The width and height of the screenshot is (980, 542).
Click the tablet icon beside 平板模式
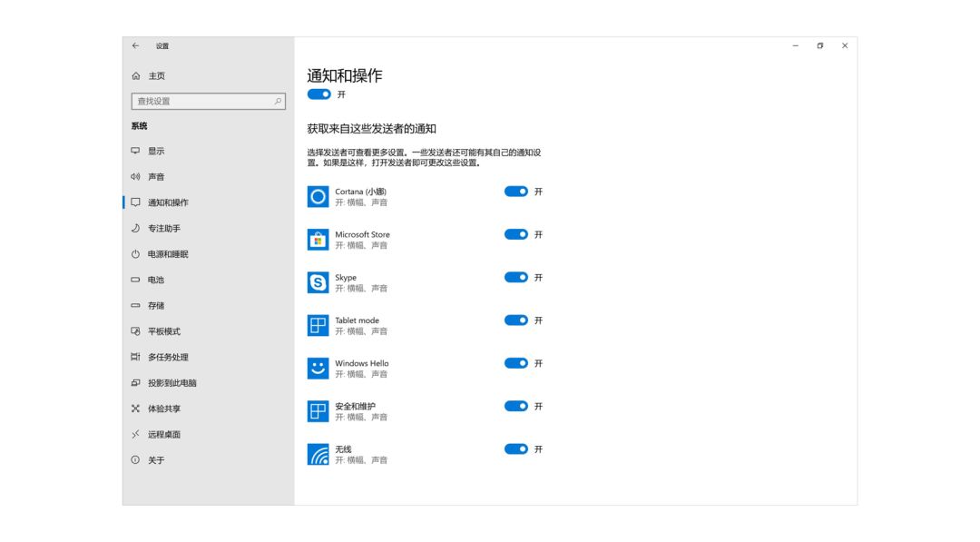[135, 330]
